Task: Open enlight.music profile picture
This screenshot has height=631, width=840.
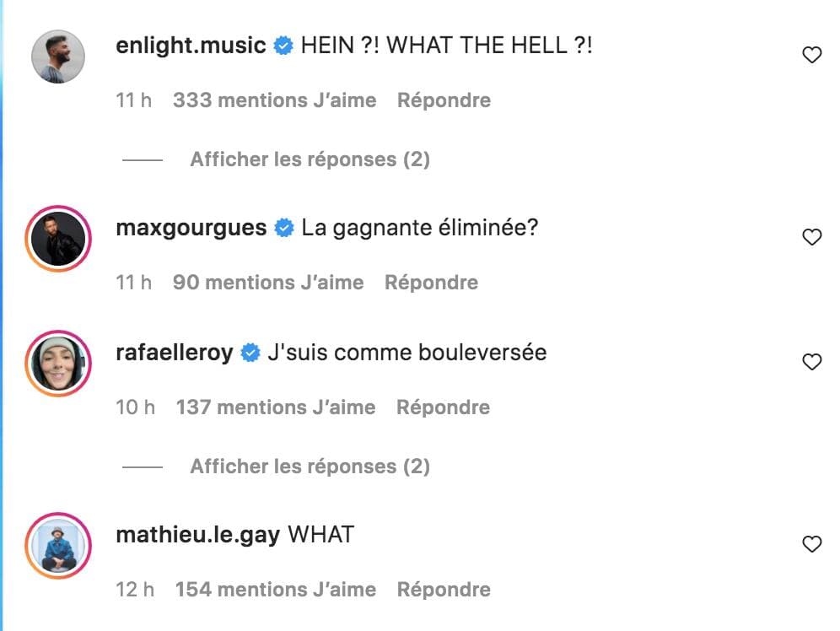Action: (x=58, y=57)
